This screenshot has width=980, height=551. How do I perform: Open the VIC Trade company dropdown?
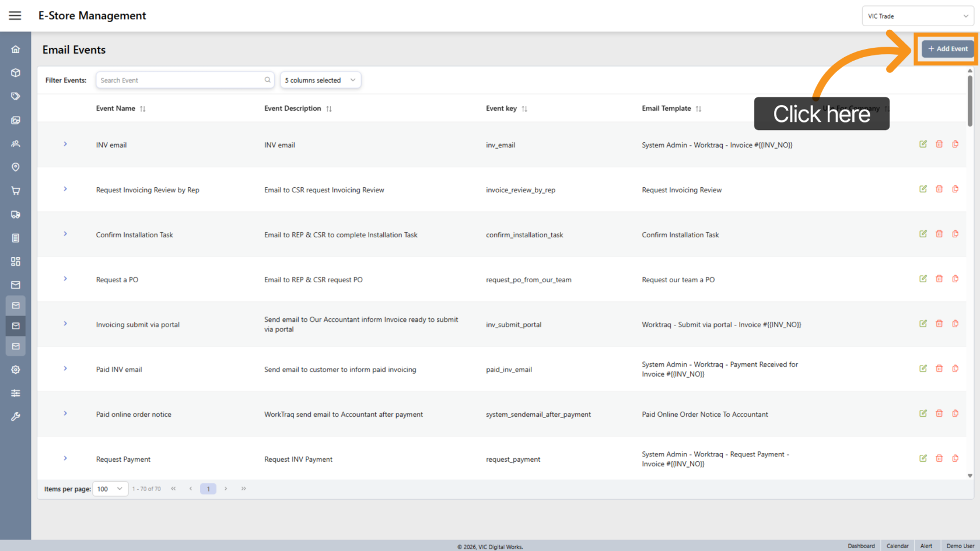coord(917,16)
